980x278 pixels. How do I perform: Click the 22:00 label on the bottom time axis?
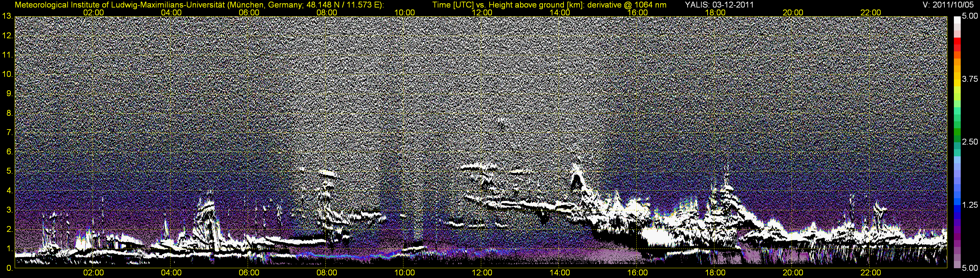click(871, 273)
